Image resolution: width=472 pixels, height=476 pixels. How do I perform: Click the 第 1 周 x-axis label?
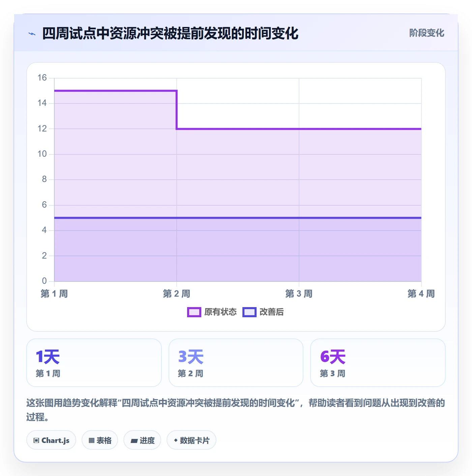(x=54, y=294)
